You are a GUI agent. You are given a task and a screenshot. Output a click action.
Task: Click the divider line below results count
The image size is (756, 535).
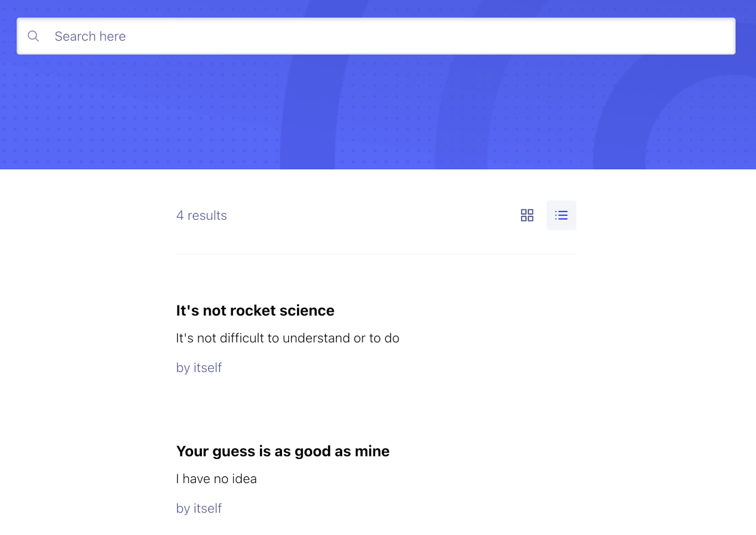[x=376, y=254]
